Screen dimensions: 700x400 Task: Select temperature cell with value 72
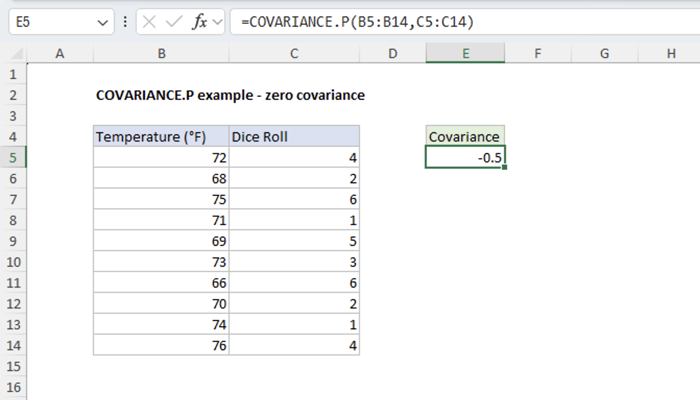tap(161, 158)
